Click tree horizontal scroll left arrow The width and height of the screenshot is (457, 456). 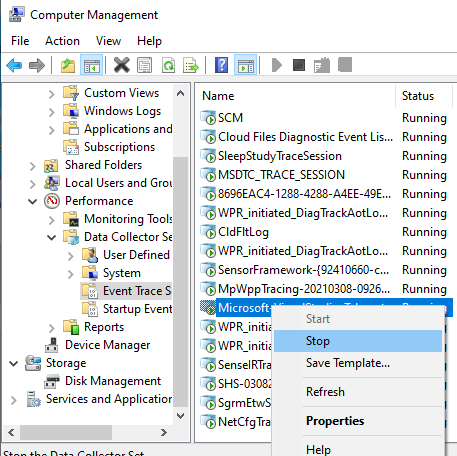[x=11, y=433]
